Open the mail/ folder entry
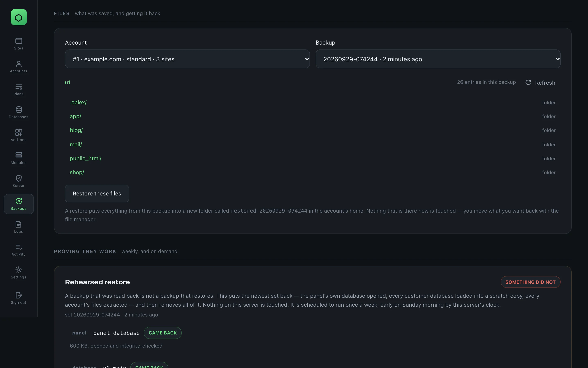 click(x=76, y=145)
